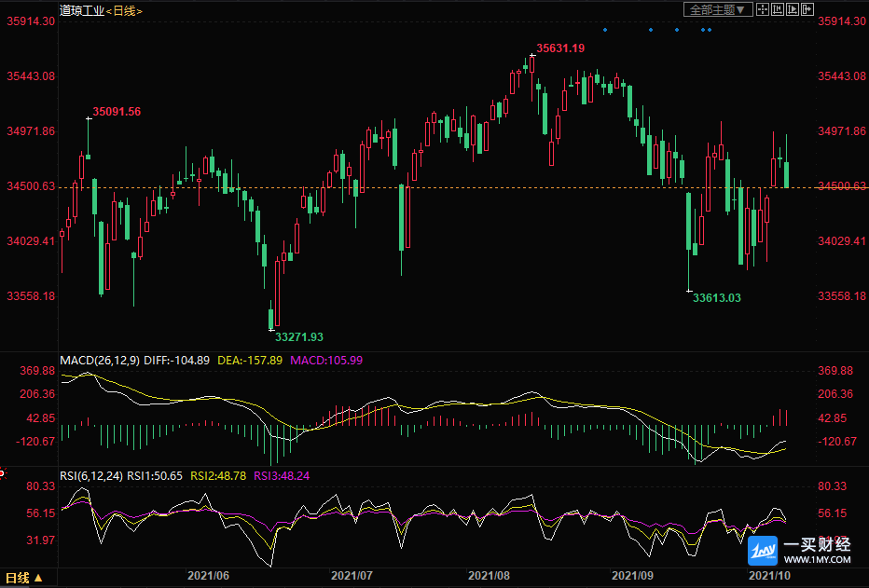The image size is (869, 588).
Task: Click the 2021/10 date label
Action: 770,576
